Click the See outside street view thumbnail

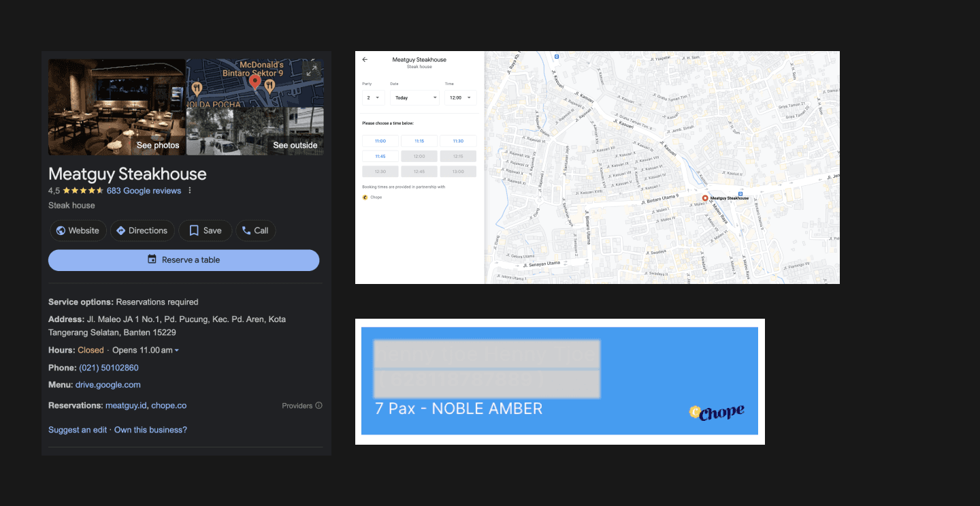(x=255, y=131)
